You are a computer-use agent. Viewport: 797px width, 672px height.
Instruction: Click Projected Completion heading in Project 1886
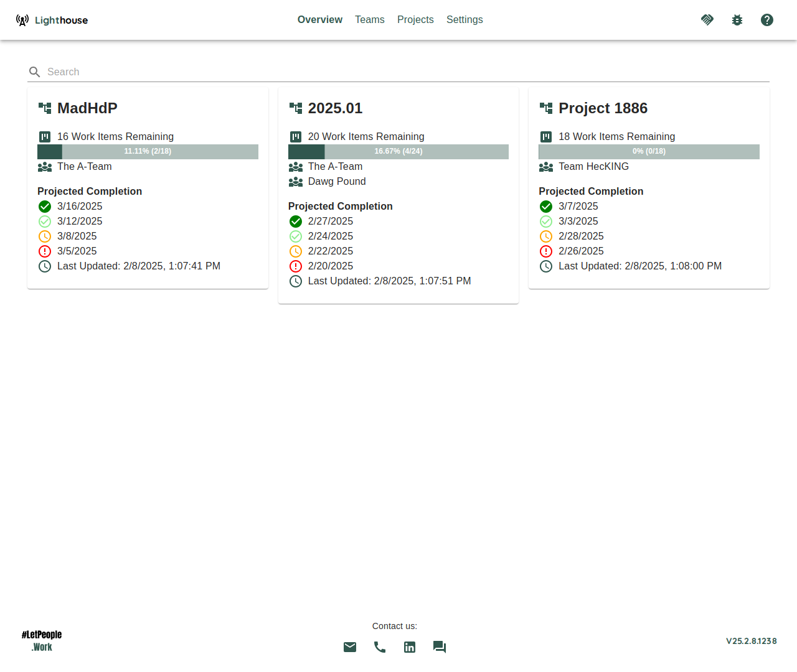click(x=591, y=192)
